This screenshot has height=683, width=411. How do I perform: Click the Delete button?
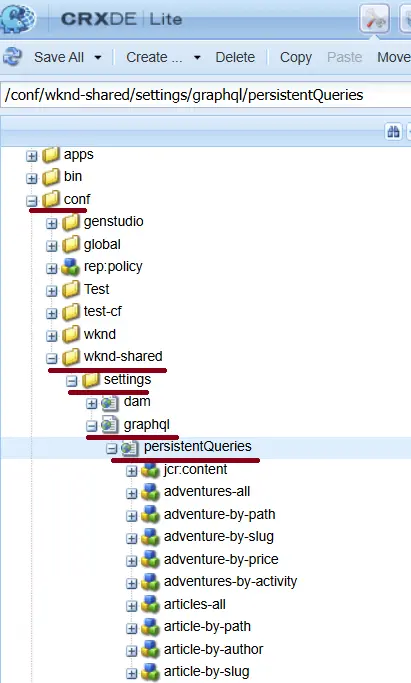(x=235, y=57)
